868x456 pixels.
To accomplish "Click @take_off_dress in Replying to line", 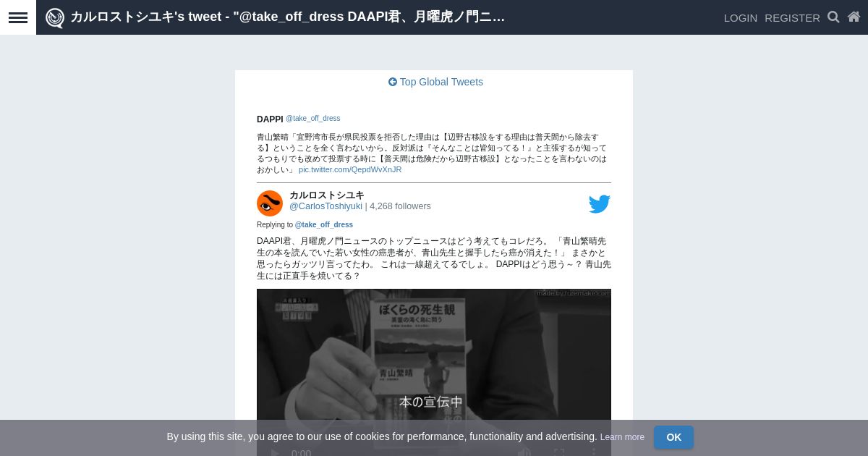I will [324, 225].
